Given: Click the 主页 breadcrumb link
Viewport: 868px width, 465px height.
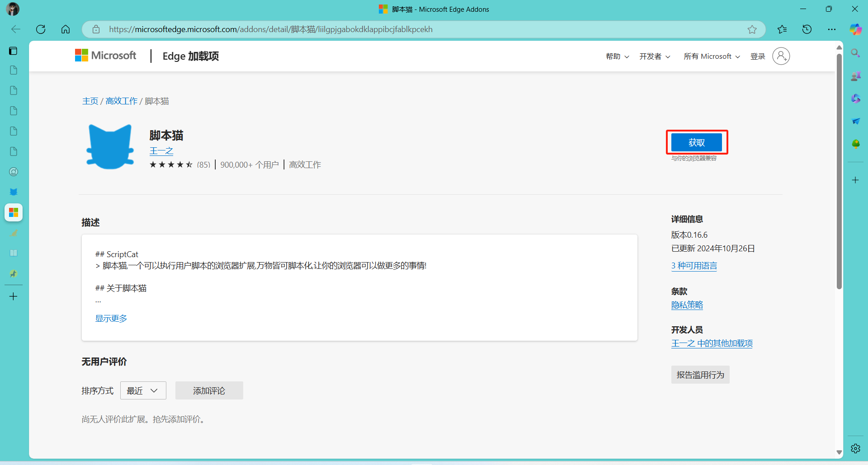Looking at the screenshot, I should [x=90, y=101].
